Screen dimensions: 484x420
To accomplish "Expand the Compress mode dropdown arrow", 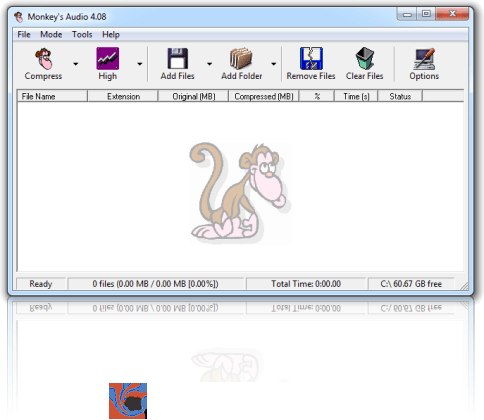I will point(76,64).
